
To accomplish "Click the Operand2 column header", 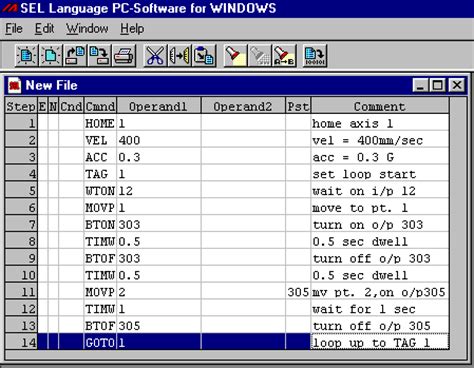I will coord(243,106).
